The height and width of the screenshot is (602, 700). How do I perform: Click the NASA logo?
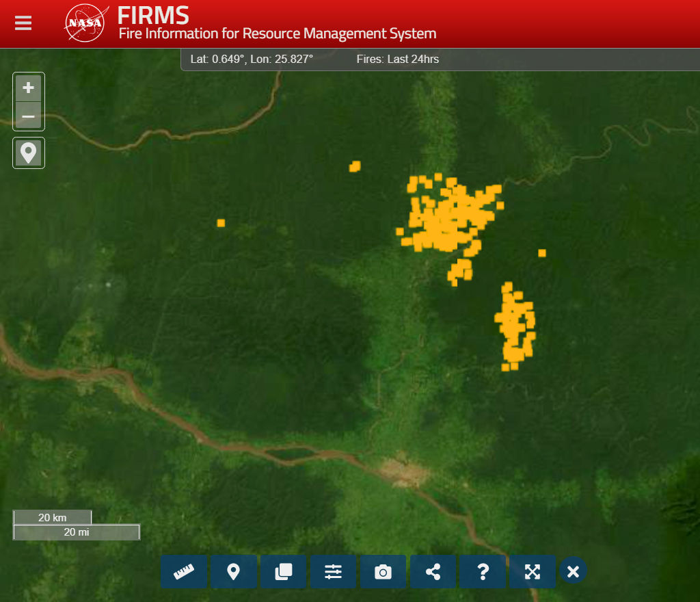coord(85,24)
